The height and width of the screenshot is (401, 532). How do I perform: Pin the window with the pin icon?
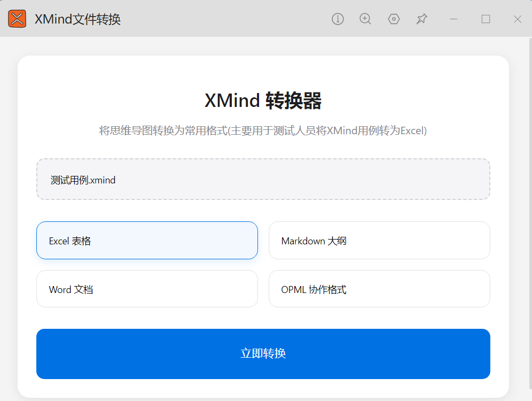tap(422, 19)
